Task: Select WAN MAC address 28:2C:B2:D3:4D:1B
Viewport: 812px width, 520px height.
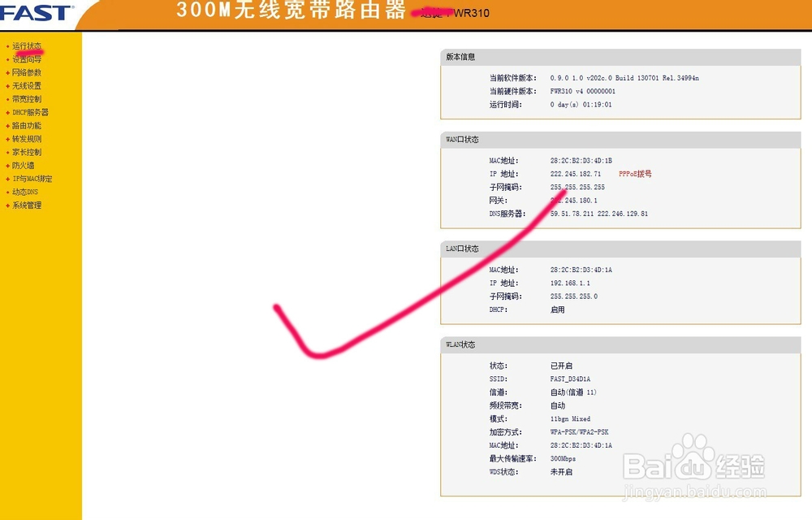Action: point(581,161)
